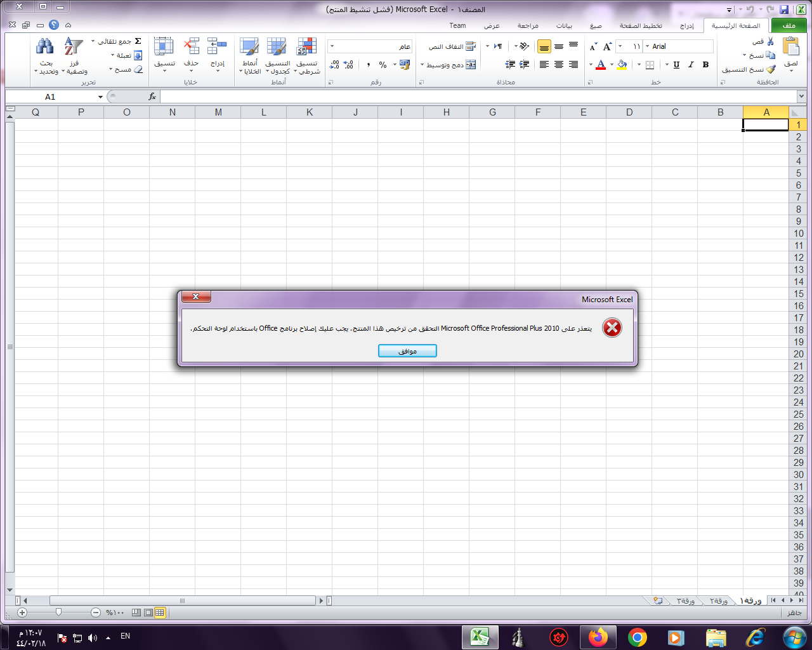
Task: Apply Bold formatting with the B icon
Action: click(705, 65)
